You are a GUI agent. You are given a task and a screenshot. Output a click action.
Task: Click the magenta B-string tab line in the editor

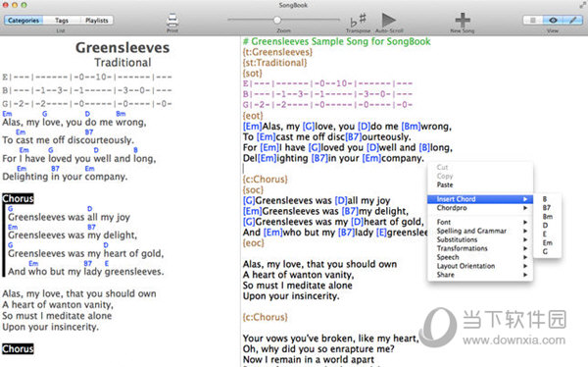pyautogui.click(x=327, y=94)
